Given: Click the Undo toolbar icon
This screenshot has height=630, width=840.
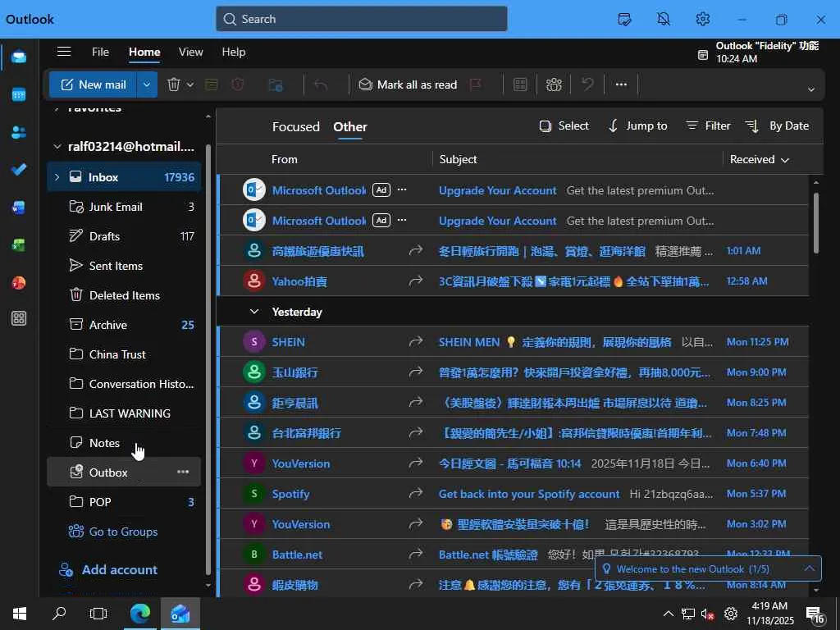Looking at the screenshot, I should pos(587,84).
